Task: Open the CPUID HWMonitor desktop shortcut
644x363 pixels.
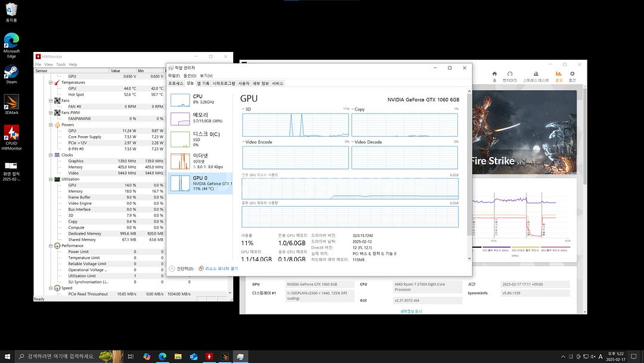Action: coord(11,138)
